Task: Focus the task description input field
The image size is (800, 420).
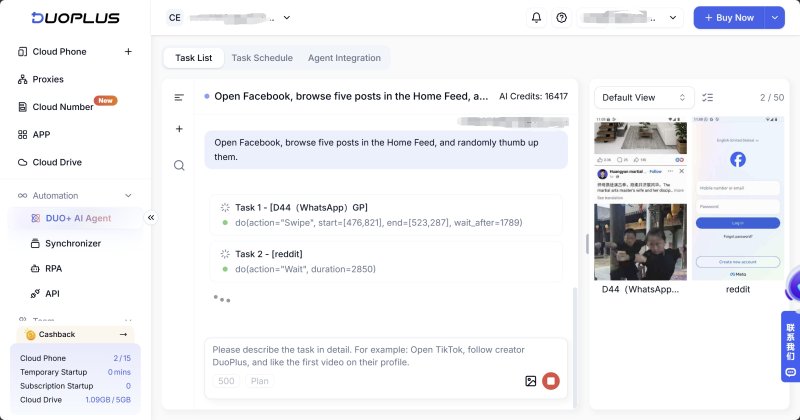Action: point(386,356)
